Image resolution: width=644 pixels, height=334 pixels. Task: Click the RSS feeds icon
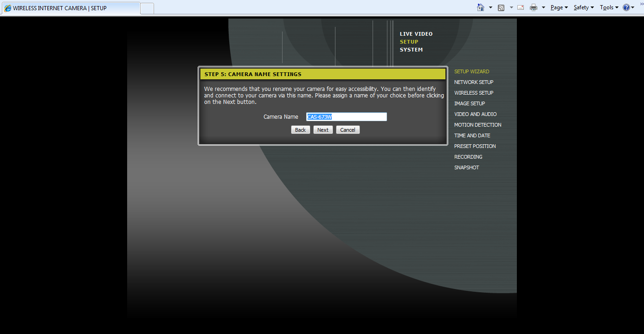pyautogui.click(x=501, y=7)
